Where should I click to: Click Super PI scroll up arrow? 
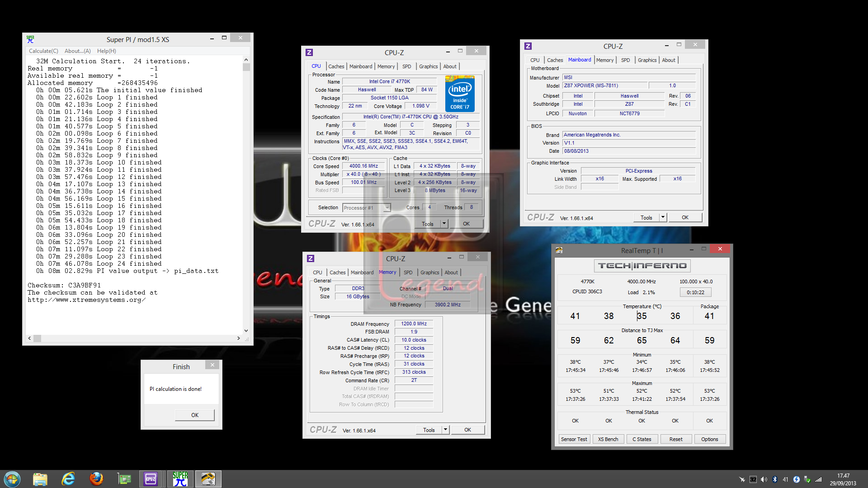pos(246,60)
